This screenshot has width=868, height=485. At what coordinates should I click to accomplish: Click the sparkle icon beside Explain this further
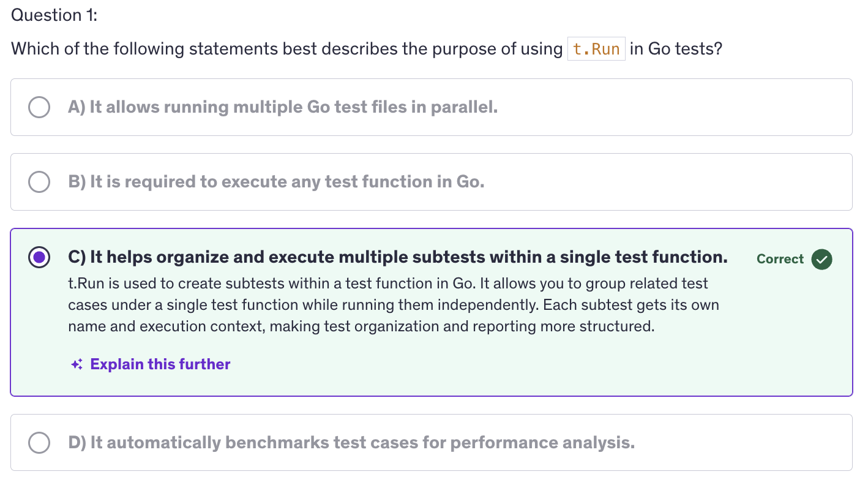tap(77, 364)
